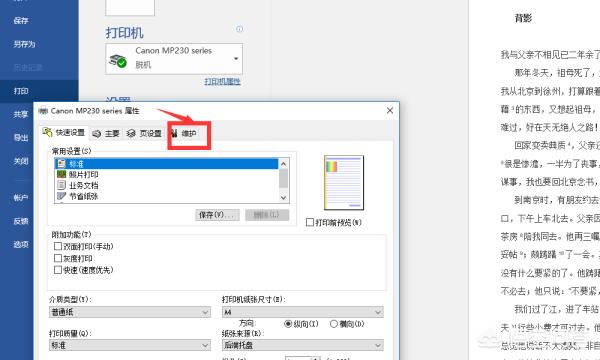Select the 照片打印 preset icon
This screenshot has width=600, height=360.
coord(61,174)
